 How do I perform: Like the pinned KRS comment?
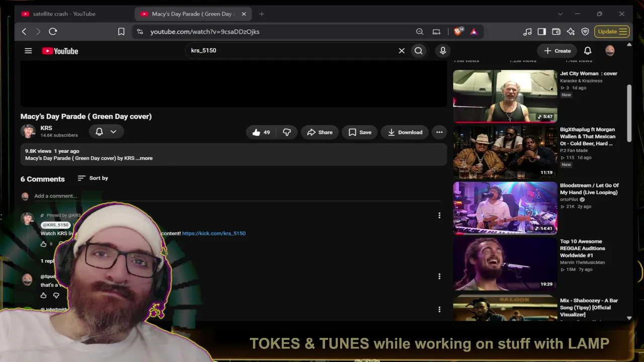(43, 244)
